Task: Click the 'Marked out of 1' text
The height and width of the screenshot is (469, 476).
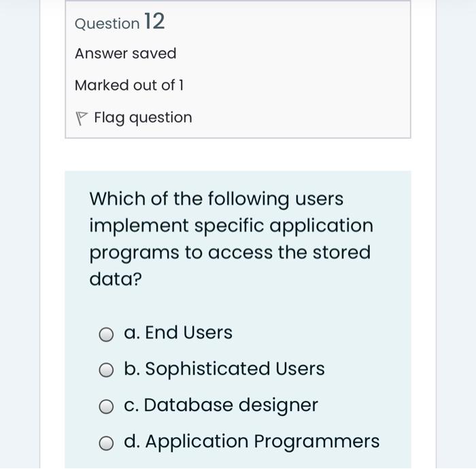Action: [x=129, y=86]
